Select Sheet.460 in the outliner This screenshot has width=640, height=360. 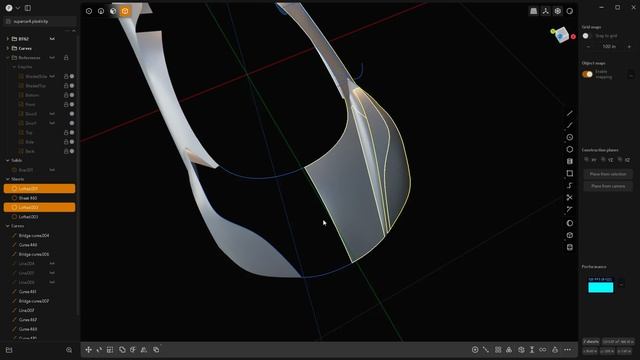click(x=40, y=198)
